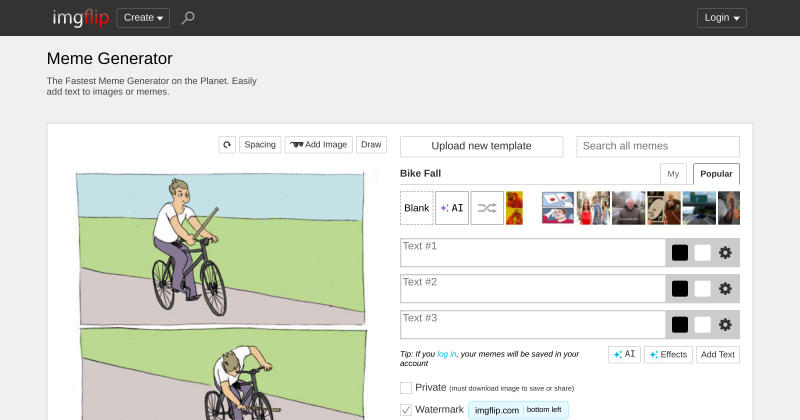Click the rotate image icon button

tap(227, 145)
